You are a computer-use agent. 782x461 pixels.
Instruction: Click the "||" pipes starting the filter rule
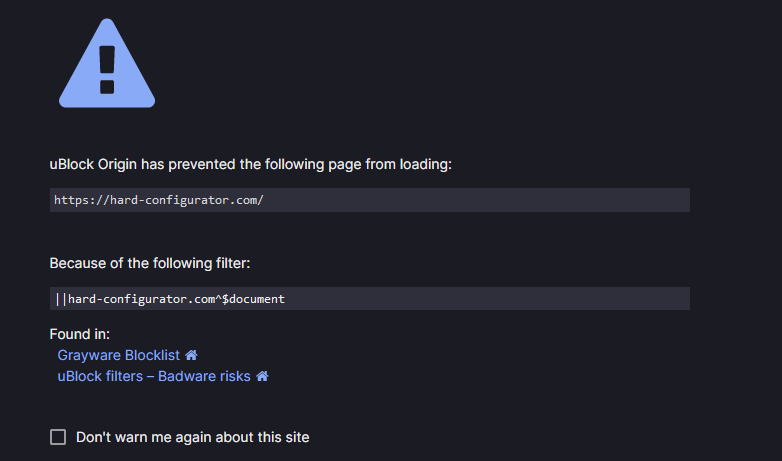[x=61, y=299]
